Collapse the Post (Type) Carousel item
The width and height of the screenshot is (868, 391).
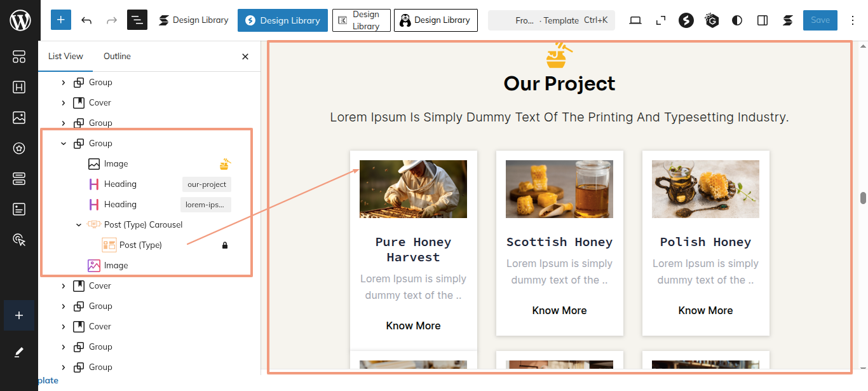[x=79, y=225]
